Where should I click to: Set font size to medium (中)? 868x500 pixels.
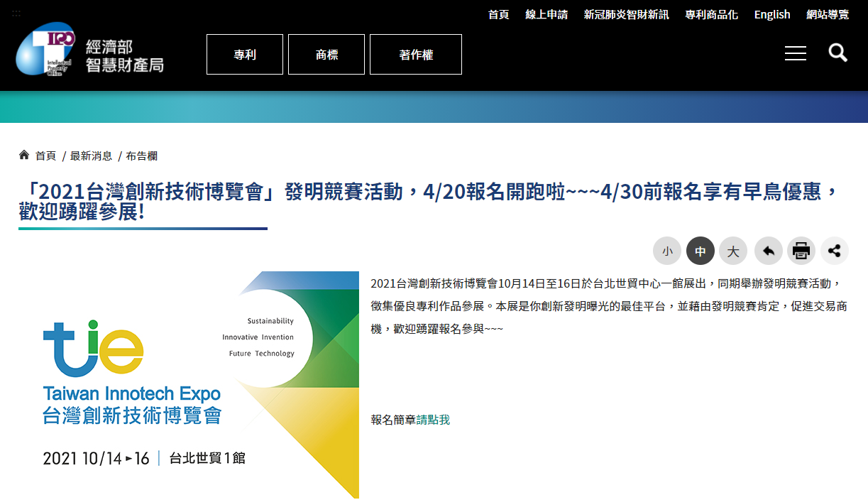point(701,251)
